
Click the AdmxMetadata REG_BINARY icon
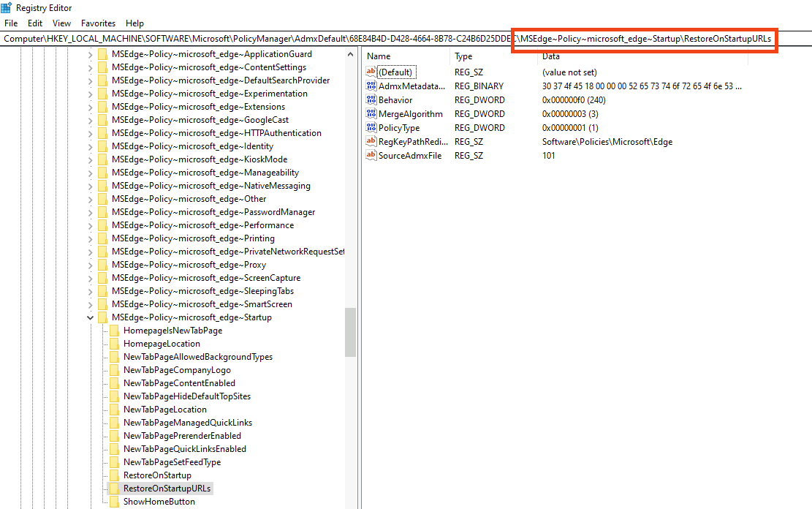[x=371, y=86]
